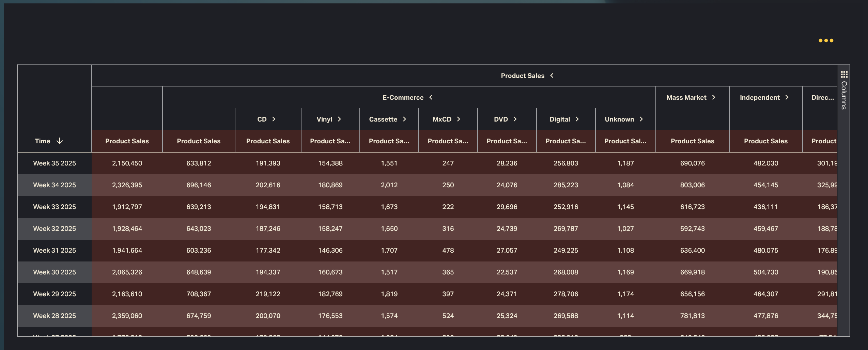Expand the CD column group
The width and height of the screenshot is (868, 350).
point(274,119)
